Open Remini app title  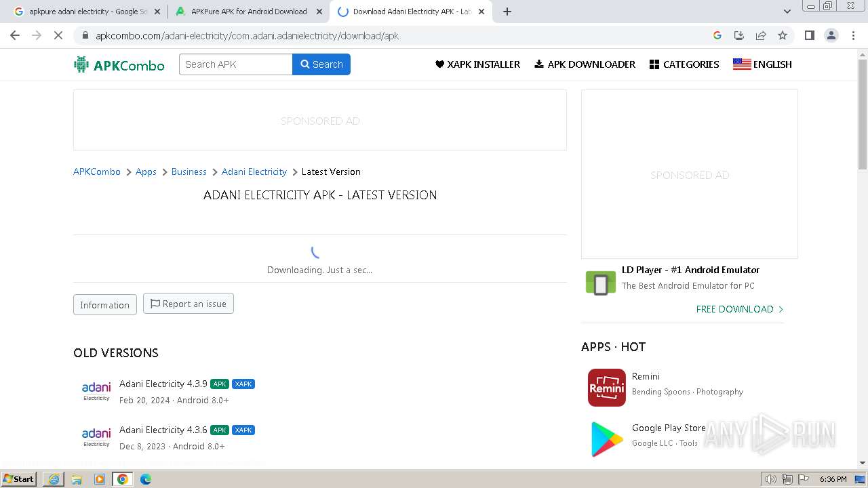click(x=646, y=376)
